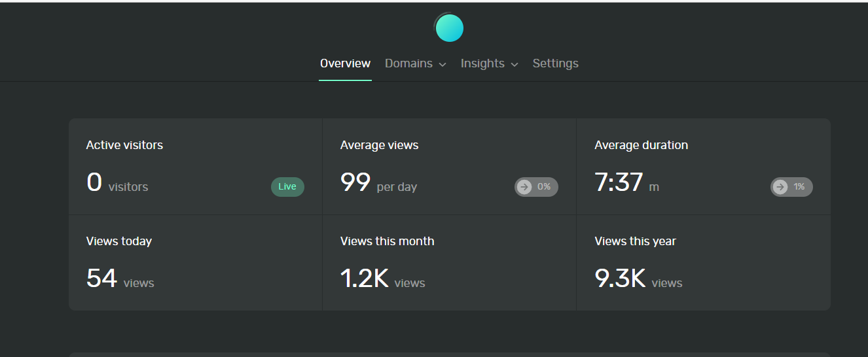
Task: Click the 99 per day value
Action: click(378, 182)
